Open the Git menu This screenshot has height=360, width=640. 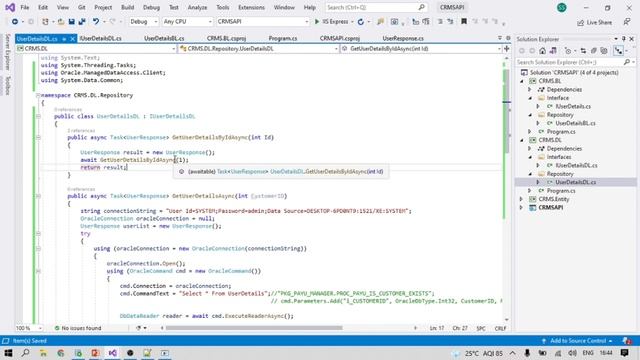click(82, 7)
